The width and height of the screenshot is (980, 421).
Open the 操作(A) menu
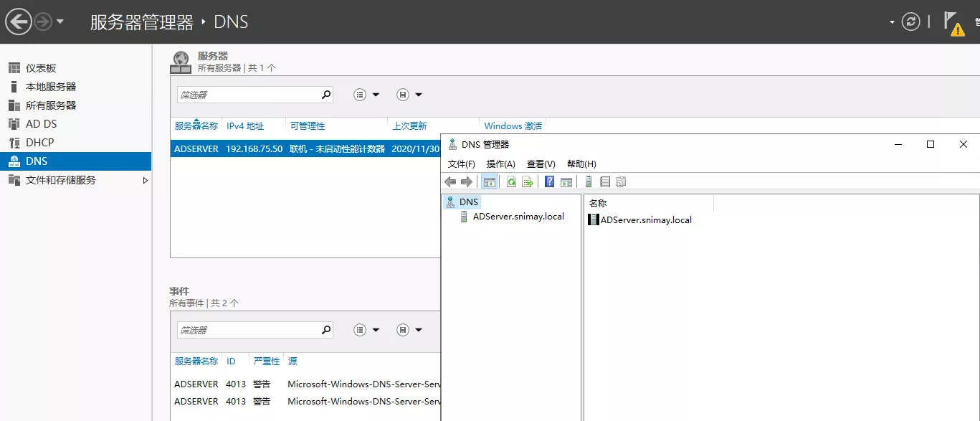click(x=500, y=164)
